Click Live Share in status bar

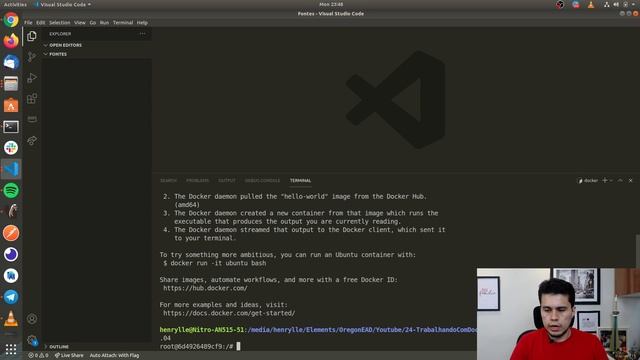(69, 356)
